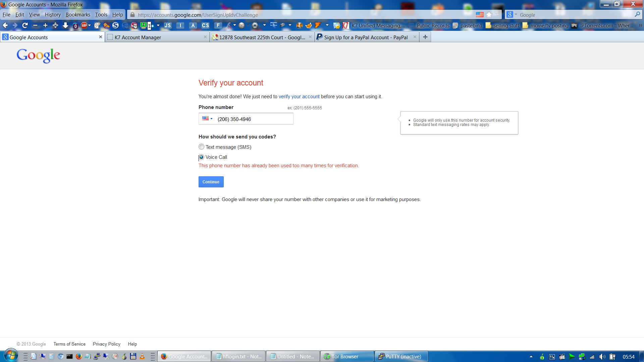The width and height of the screenshot is (644, 362).
Task: Click the phone number input field
Action: pos(246,119)
